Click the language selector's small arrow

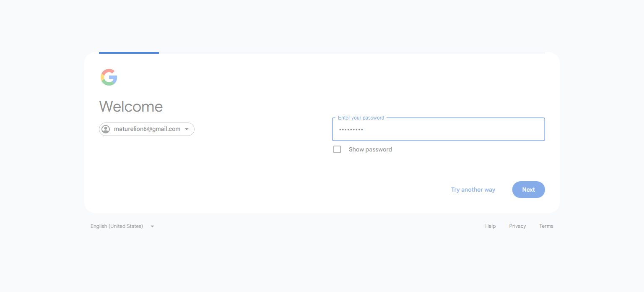[152, 227]
